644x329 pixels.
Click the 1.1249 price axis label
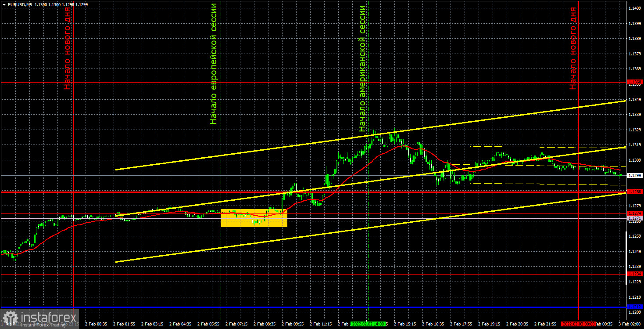point(634,252)
